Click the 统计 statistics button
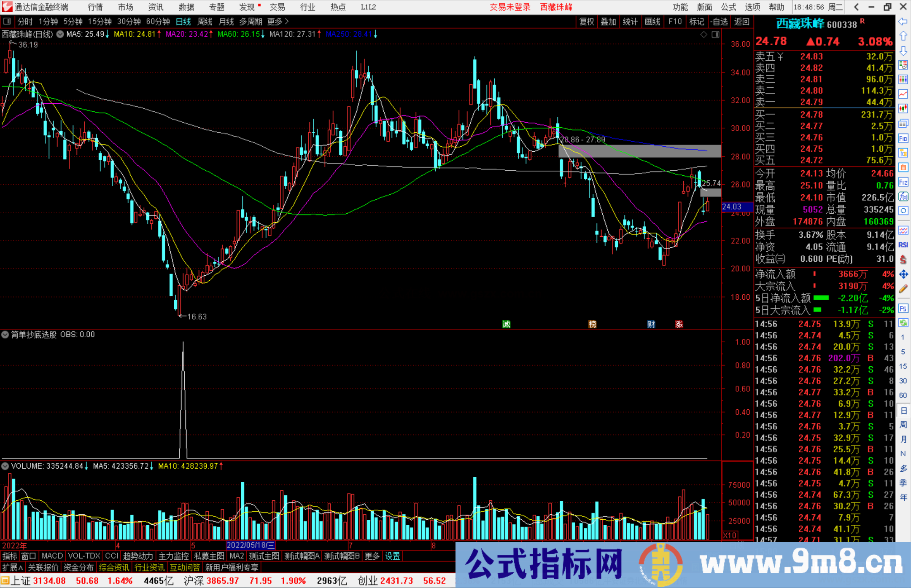This screenshot has height=588, width=911. coord(630,21)
